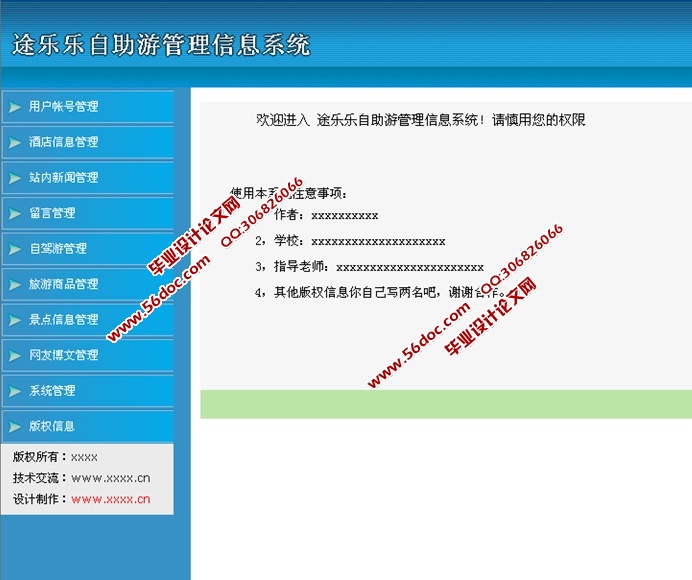Click arrow icon beside 留言管理
Screen dimensions: 692x580
tap(14, 214)
